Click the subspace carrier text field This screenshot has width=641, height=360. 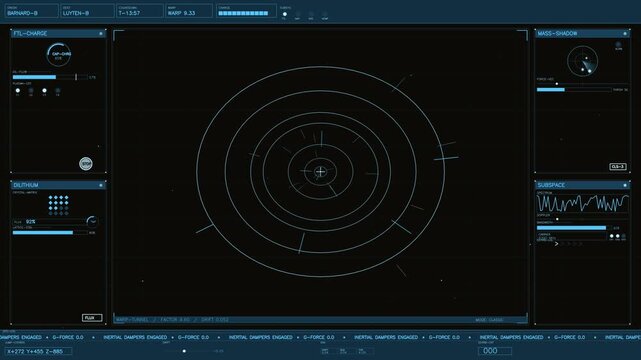(572, 237)
